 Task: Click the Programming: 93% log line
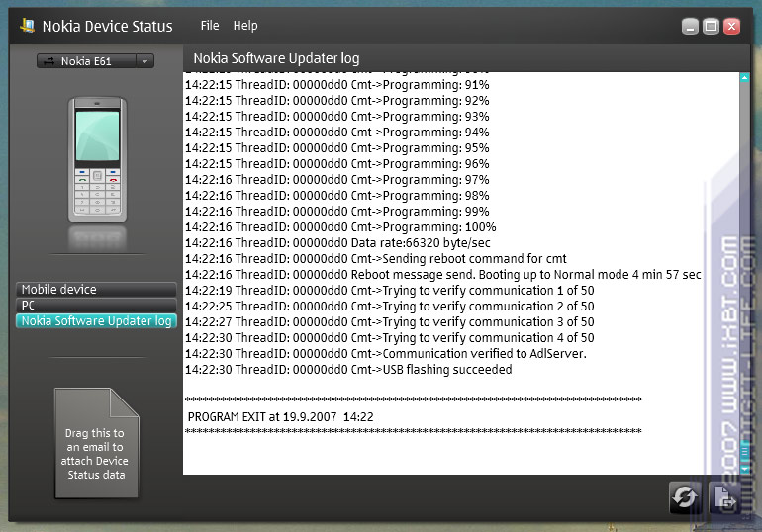click(336, 117)
